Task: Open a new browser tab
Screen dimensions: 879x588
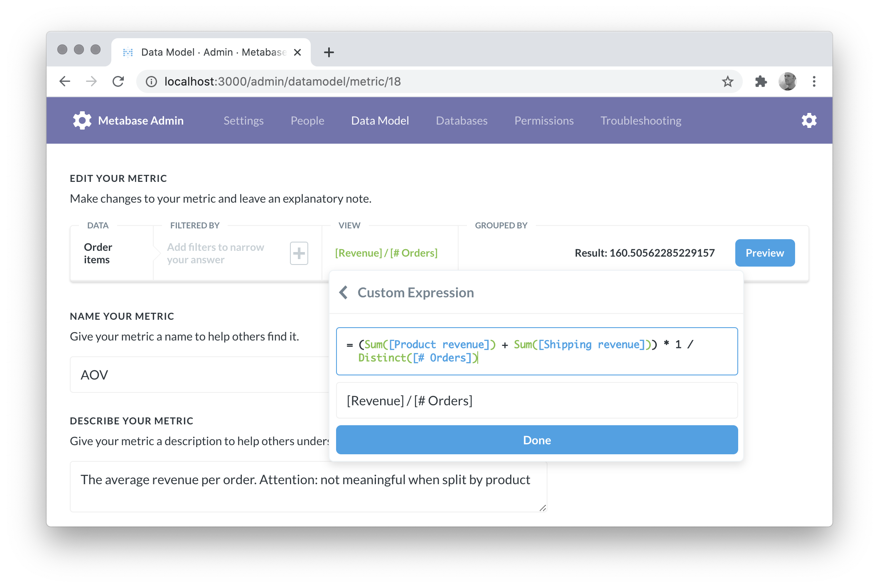Action: coord(329,52)
